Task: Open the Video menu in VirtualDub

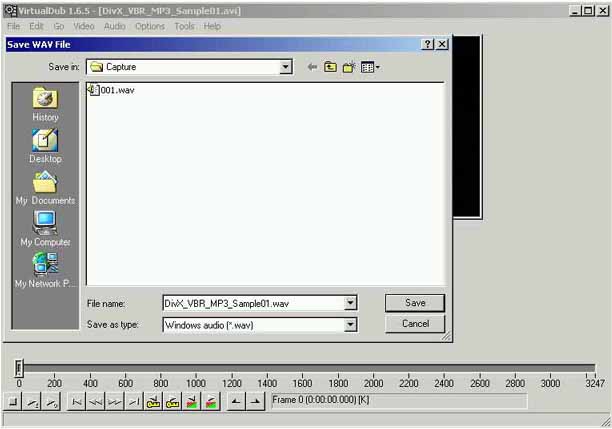Action: coord(84,26)
